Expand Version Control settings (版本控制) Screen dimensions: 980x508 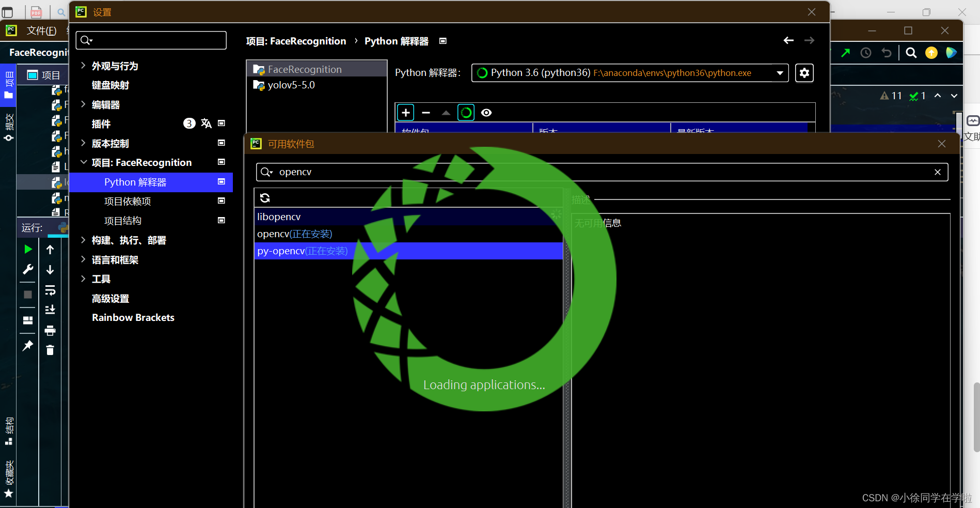(x=83, y=143)
